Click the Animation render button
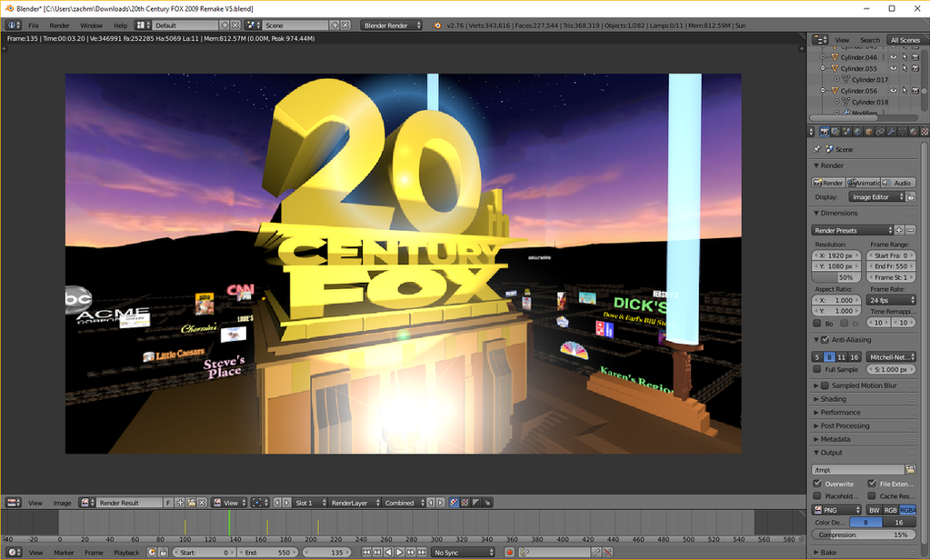The width and height of the screenshot is (930, 560). (864, 183)
